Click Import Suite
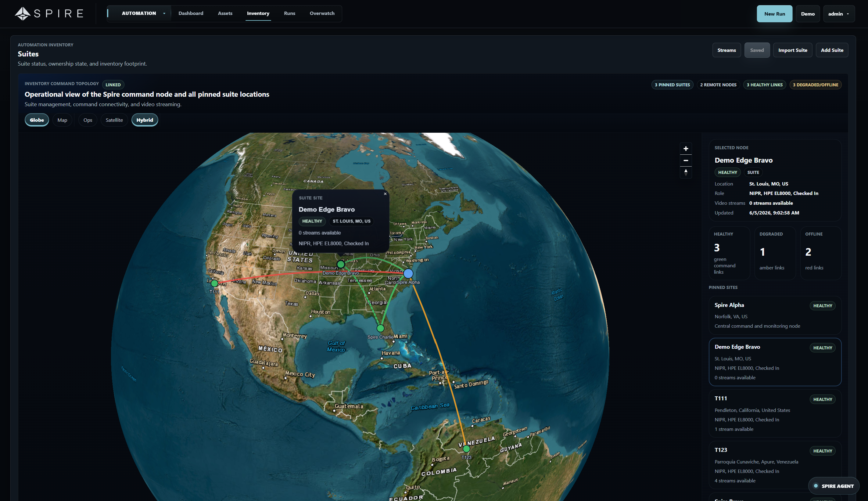 pos(792,50)
